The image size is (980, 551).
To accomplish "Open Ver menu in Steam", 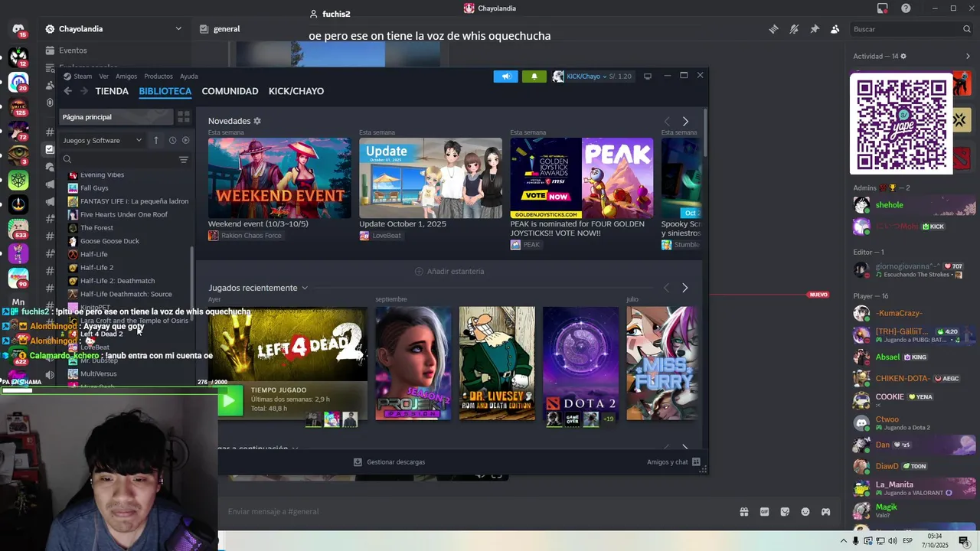I will [103, 77].
